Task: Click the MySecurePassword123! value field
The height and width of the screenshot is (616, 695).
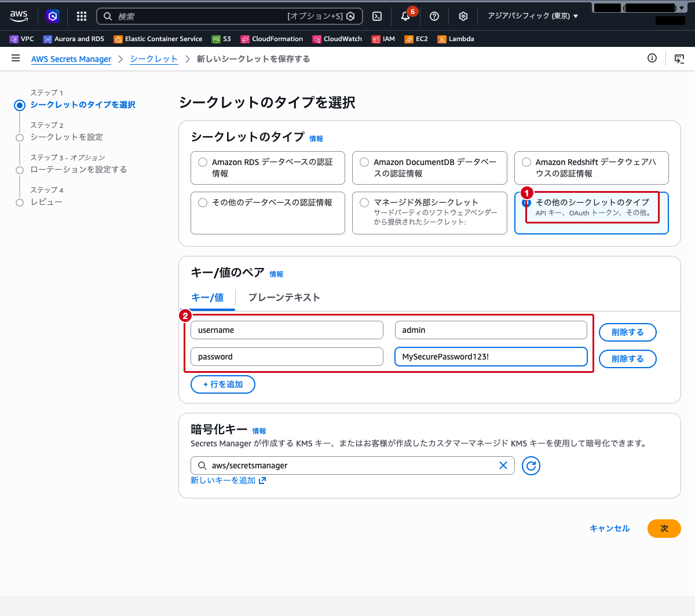Action: click(x=491, y=357)
